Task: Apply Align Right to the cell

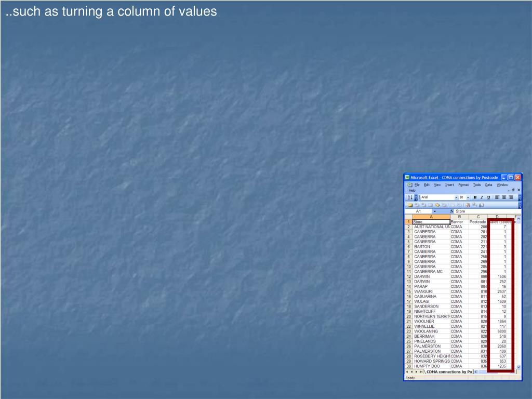Action: 511,197
